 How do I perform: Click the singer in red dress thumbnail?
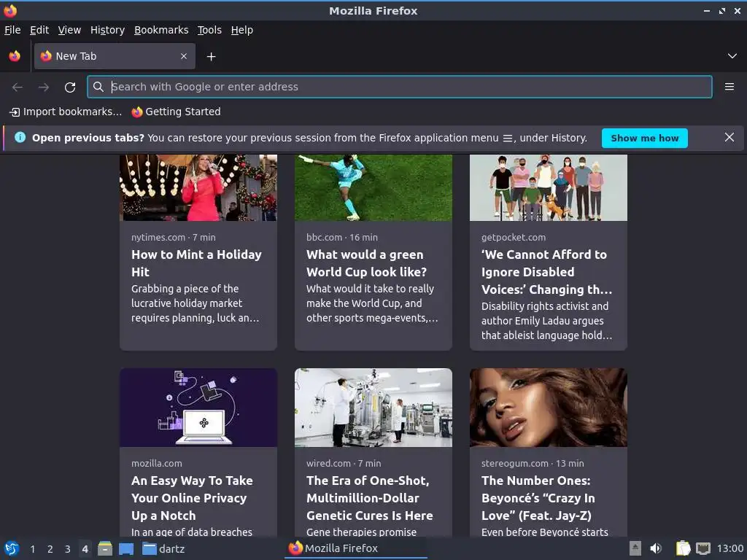(x=198, y=187)
